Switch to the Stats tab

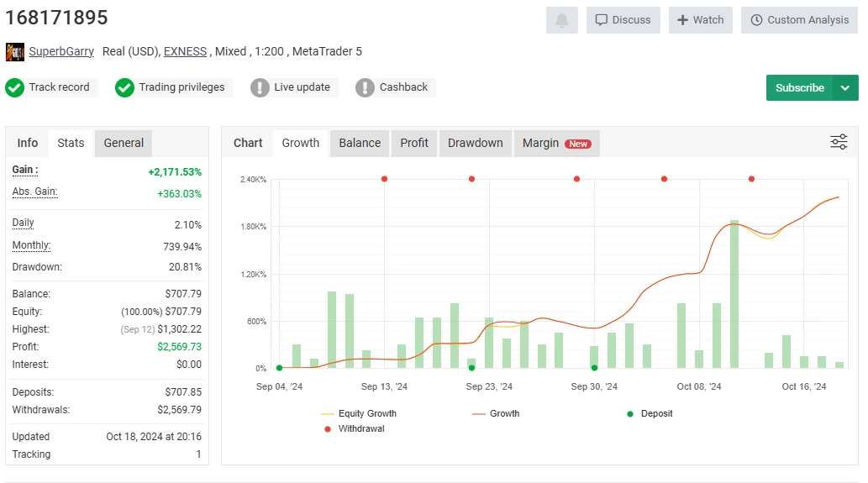[x=71, y=144]
